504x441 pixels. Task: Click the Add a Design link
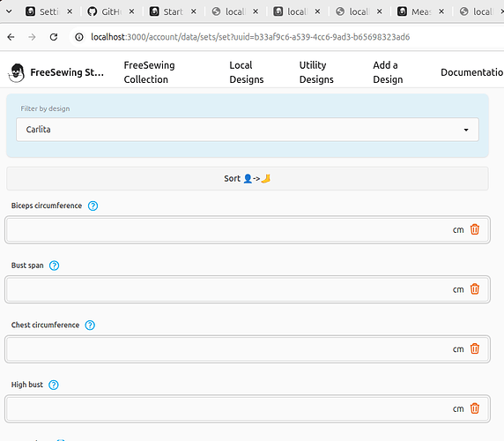(x=388, y=72)
